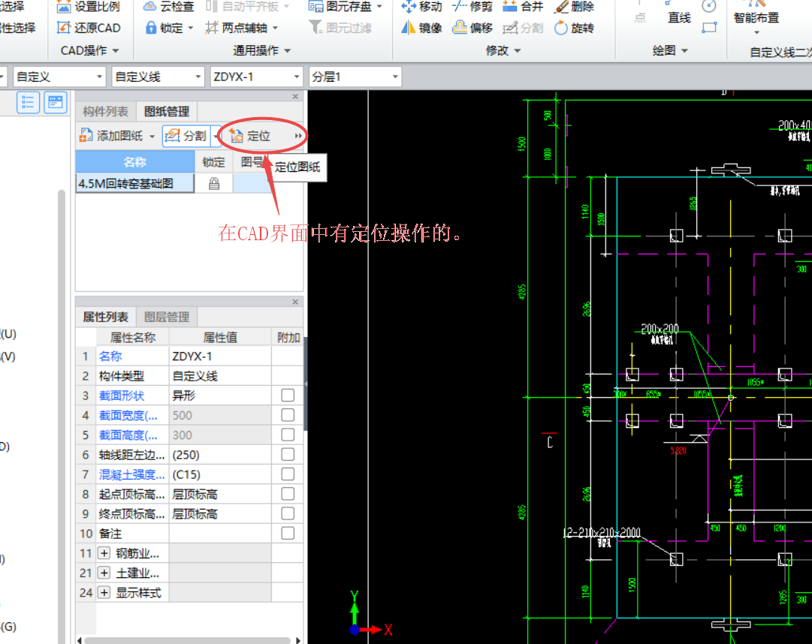This screenshot has height=644, width=812.
Task: Toggle the 混凝土强度 附加 checkbox
Action: pyautogui.click(x=288, y=474)
